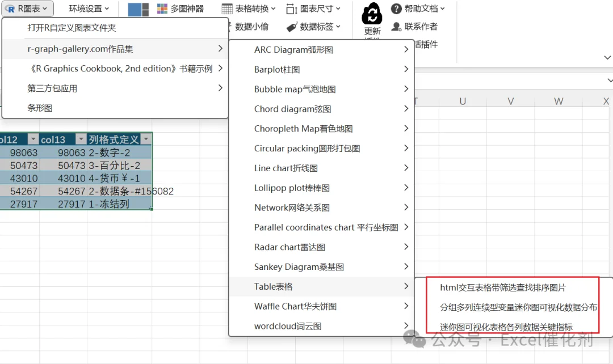Open Line chart折线图 submenu
Viewport: 613px width, 364px height.
tap(321, 168)
